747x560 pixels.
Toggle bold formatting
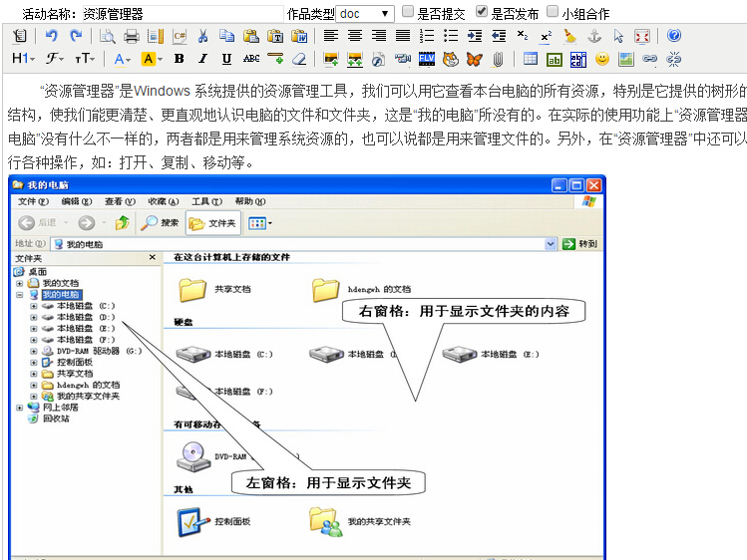pos(180,59)
